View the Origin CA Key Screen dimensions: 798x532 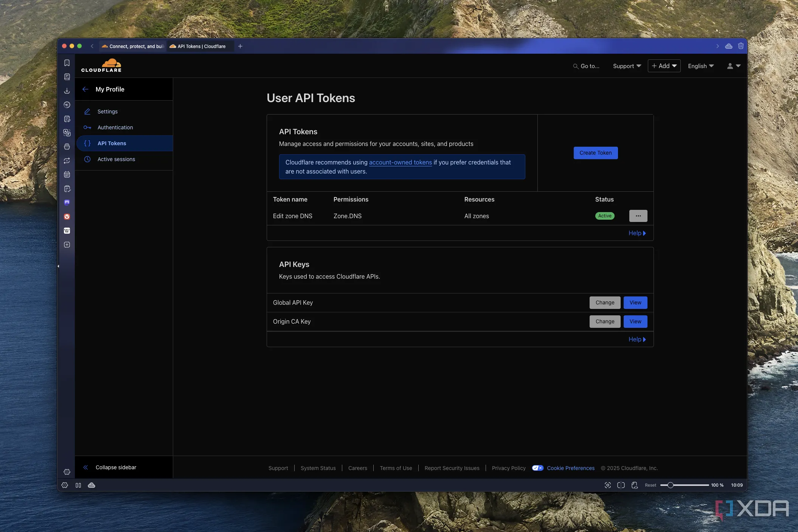[635, 321]
